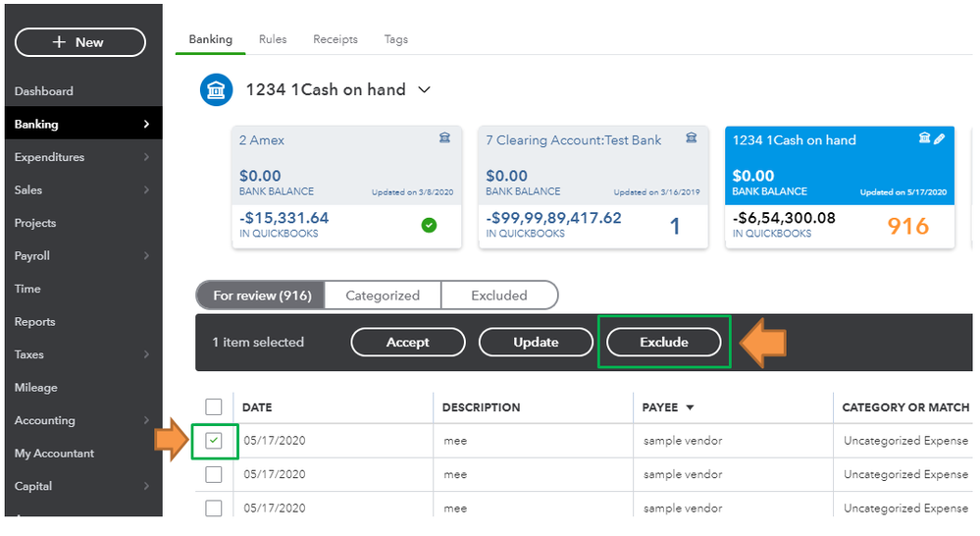Click -$15,331.64 In QuickBooks balance
Viewport: 980px width, 536px height.
[x=284, y=218]
